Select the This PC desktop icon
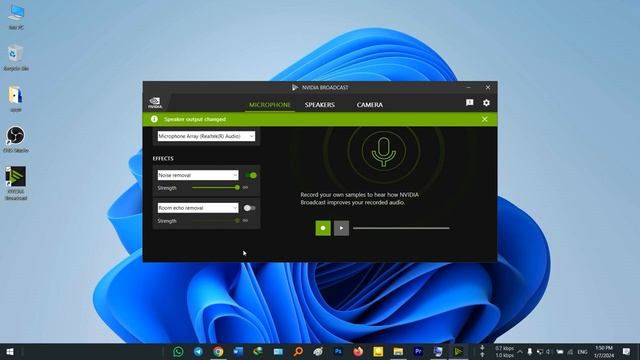Screen dimensions: 640x360 [x=16, y=17]
